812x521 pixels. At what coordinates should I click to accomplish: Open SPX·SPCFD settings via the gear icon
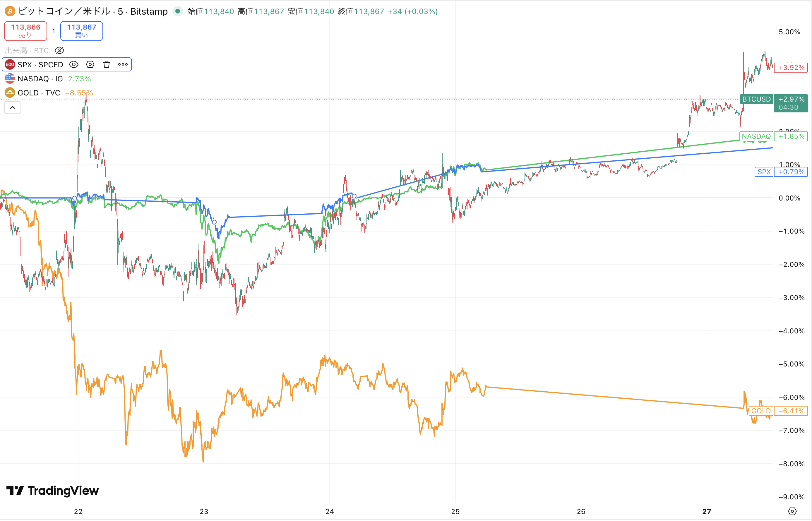pyautogui.click(x=90, y=64)
